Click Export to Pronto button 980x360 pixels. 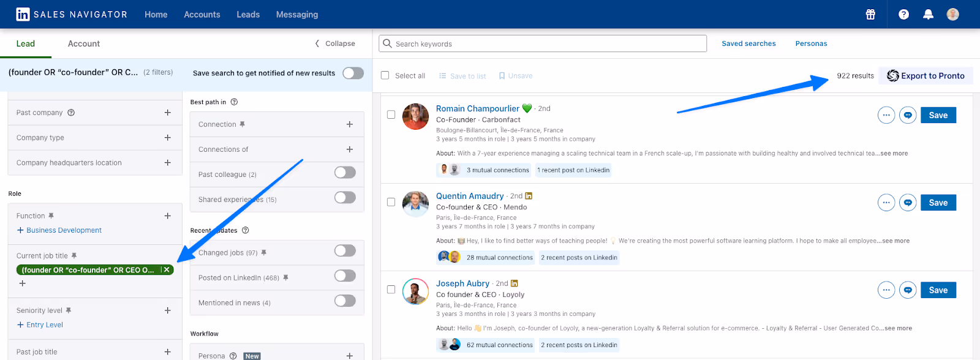[926, 76]
